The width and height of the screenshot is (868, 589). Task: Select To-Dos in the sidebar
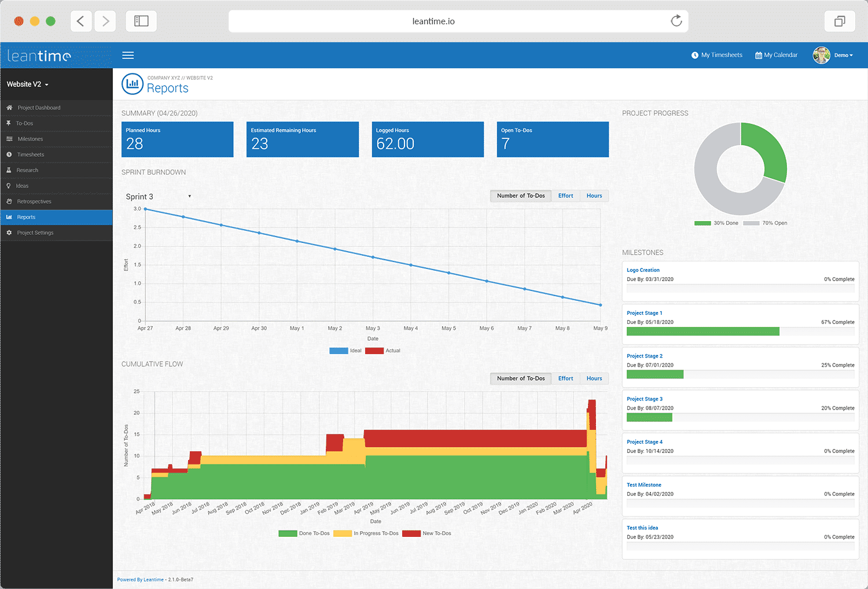[25, 123]
